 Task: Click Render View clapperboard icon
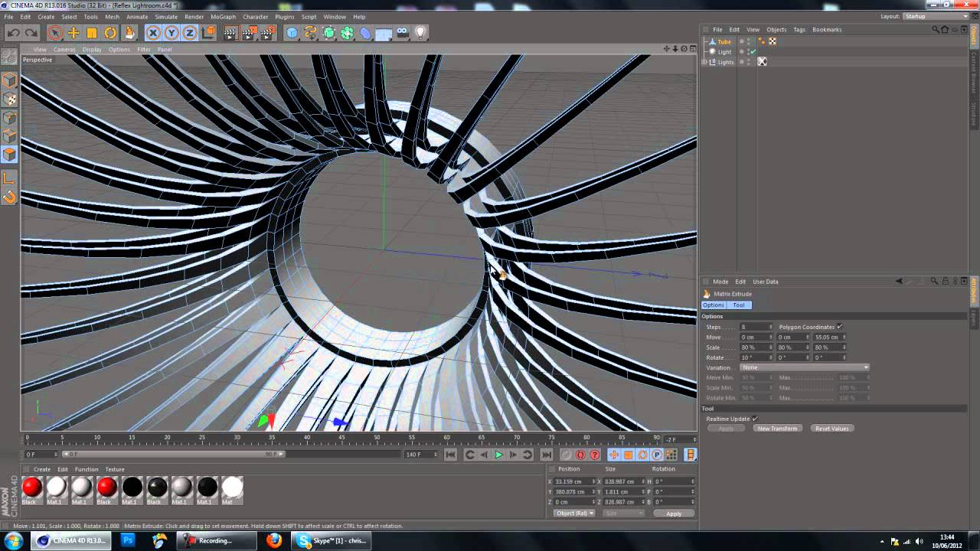coord(230,33)
